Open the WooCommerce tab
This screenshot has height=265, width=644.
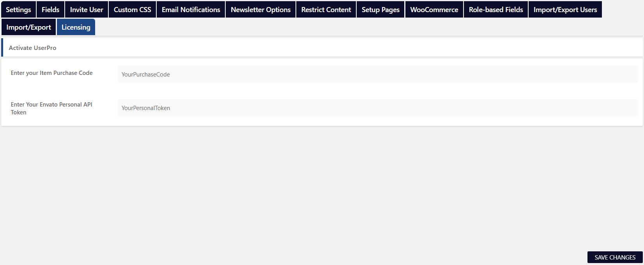(x=434, y=9)
